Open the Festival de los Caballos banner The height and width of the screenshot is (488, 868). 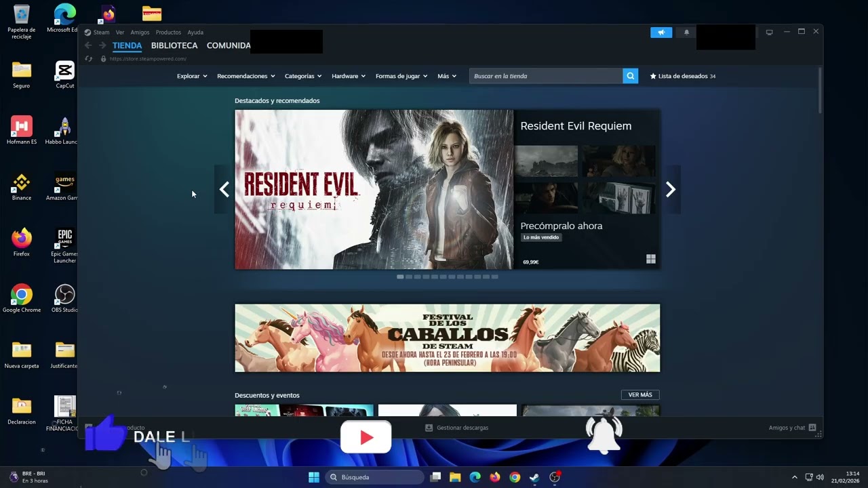pyautogui.click(x=448, y=338)
